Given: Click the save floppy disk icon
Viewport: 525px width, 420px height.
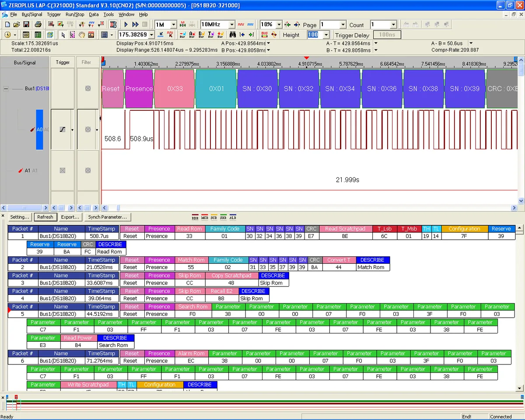Looking at the screenshot, I should point(26,24).
